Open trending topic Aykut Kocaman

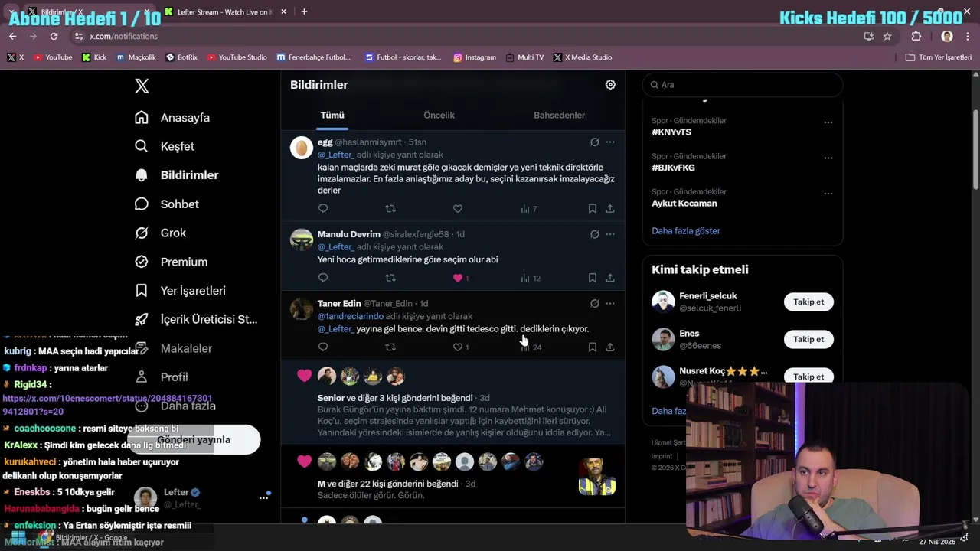[684, 204]
